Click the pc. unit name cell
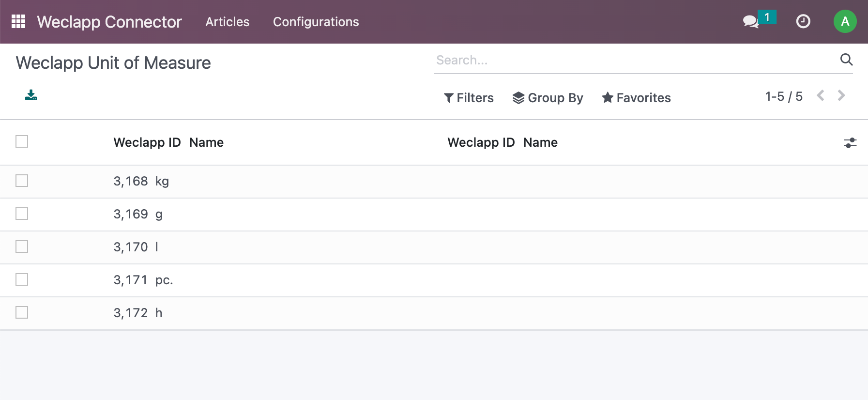This screenshot has width=868, height=400. pyautogui.click(x=164, y=280)
